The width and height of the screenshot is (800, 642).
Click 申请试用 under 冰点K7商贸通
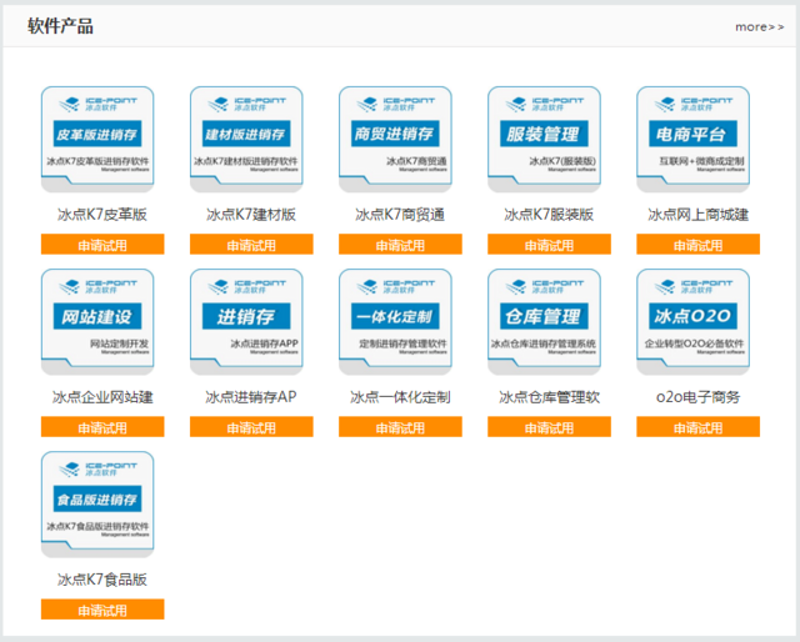pyautogui.click(x=401, y=244)
